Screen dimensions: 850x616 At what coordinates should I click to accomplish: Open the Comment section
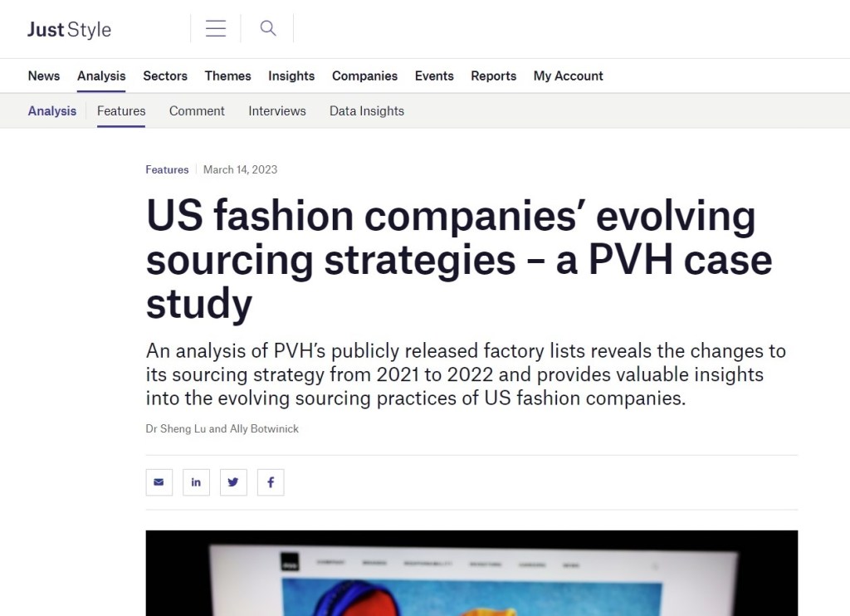pyautogui.click(x=197, y=110)
